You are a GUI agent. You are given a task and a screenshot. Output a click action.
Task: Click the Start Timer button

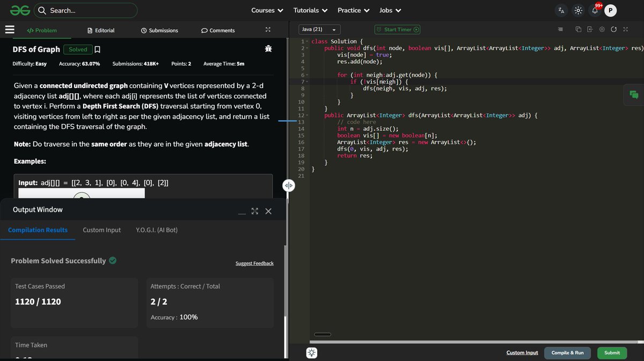click(397, 30)
